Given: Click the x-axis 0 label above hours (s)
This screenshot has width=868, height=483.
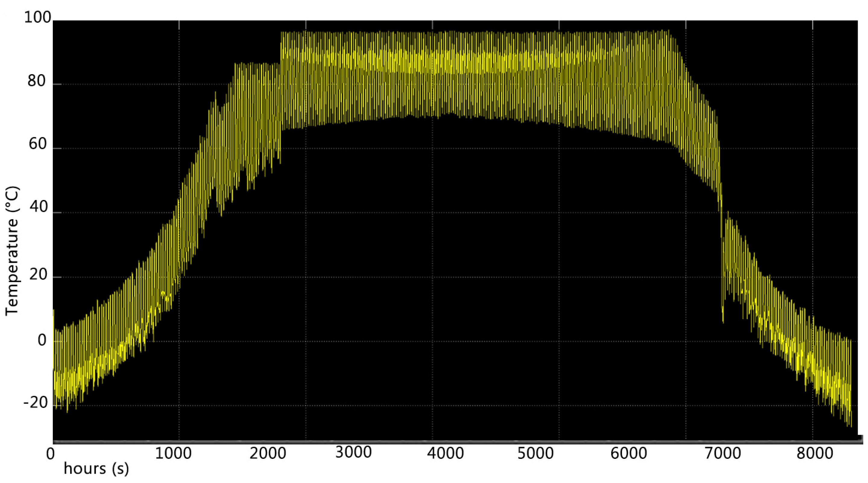Looking at the screenshot, I should tap(50, 454).
